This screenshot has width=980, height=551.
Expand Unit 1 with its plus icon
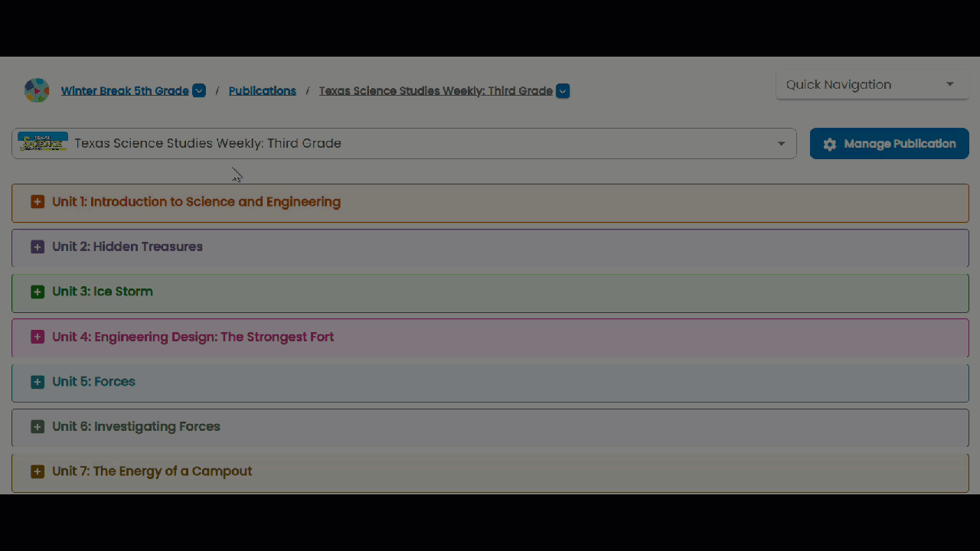point(38,202)
